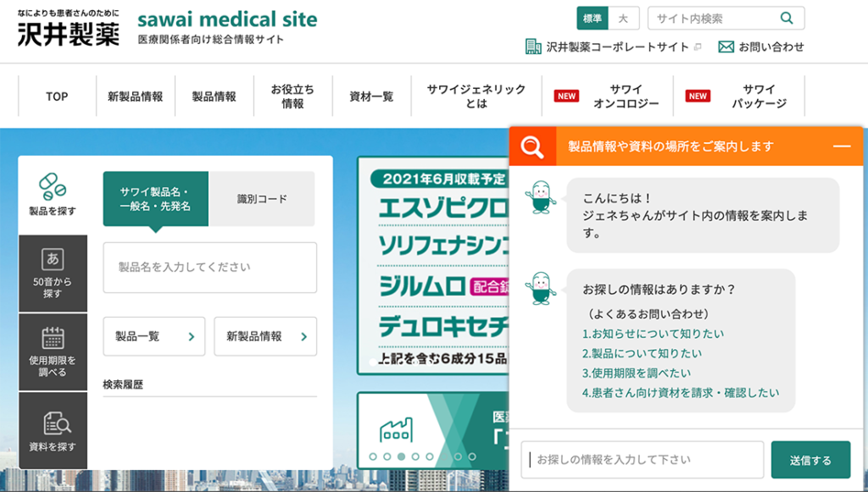Click the 送信する button

click(x=810, y=460)
